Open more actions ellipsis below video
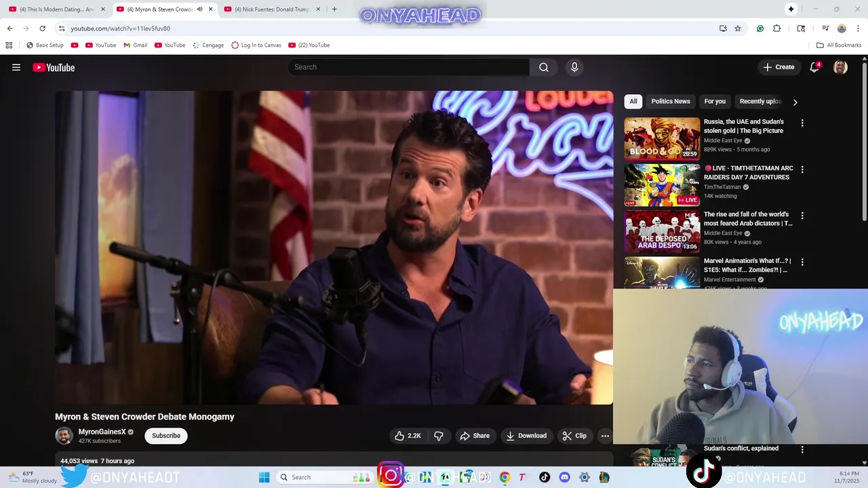Screen dimensions: 868x488 click(605, 436)
